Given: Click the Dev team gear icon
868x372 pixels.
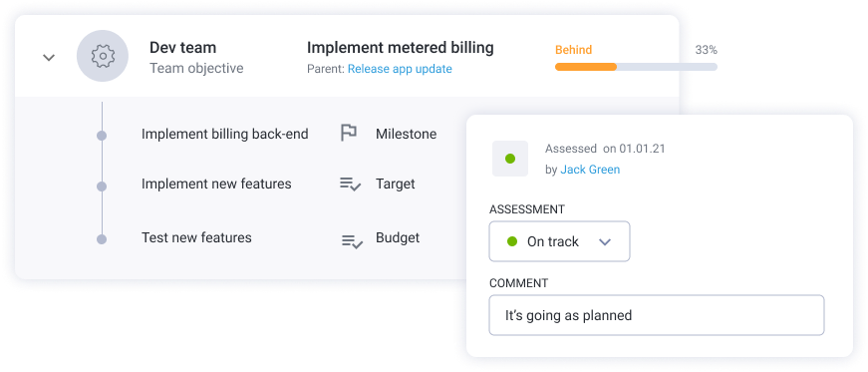Looking at the screenshot, I should [x=103, y=56].
